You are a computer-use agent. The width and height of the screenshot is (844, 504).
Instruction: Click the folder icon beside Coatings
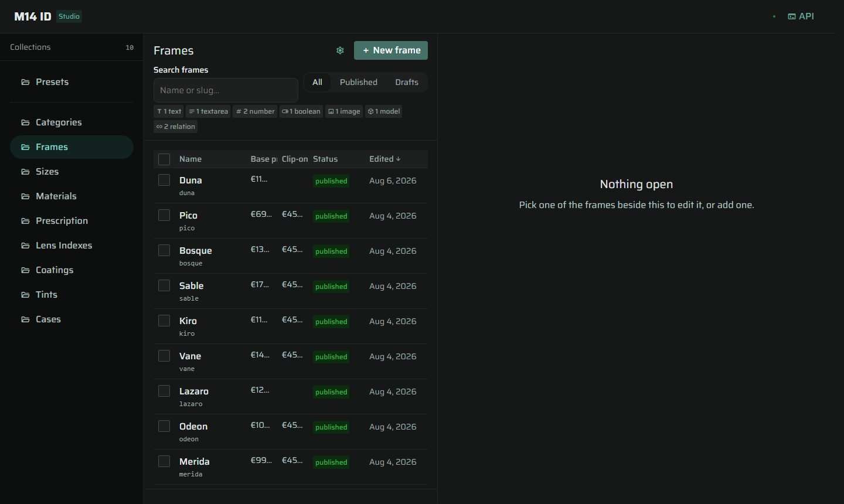point(25,270)
